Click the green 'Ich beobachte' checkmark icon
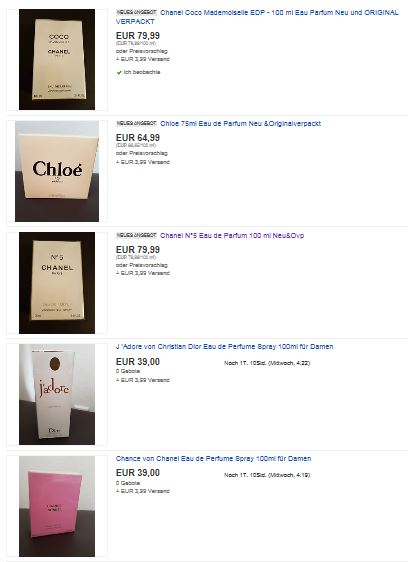 (x=119, y=72)
